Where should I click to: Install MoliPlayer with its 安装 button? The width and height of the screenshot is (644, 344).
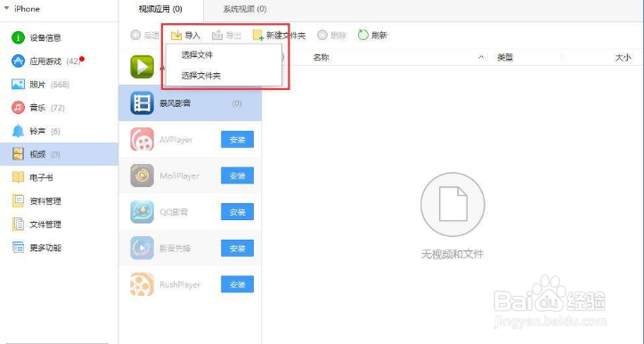tap(238, 176)
